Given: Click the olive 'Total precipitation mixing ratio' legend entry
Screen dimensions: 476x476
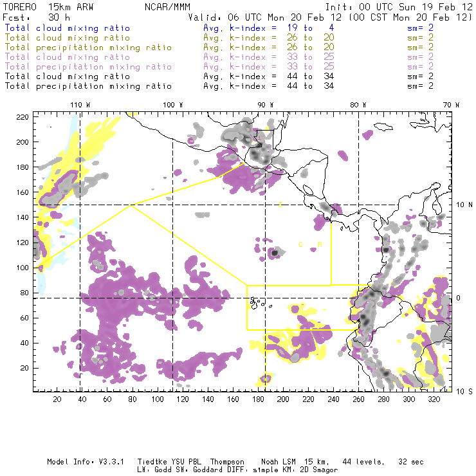Looking at the screenshot, I should [88, 48].
